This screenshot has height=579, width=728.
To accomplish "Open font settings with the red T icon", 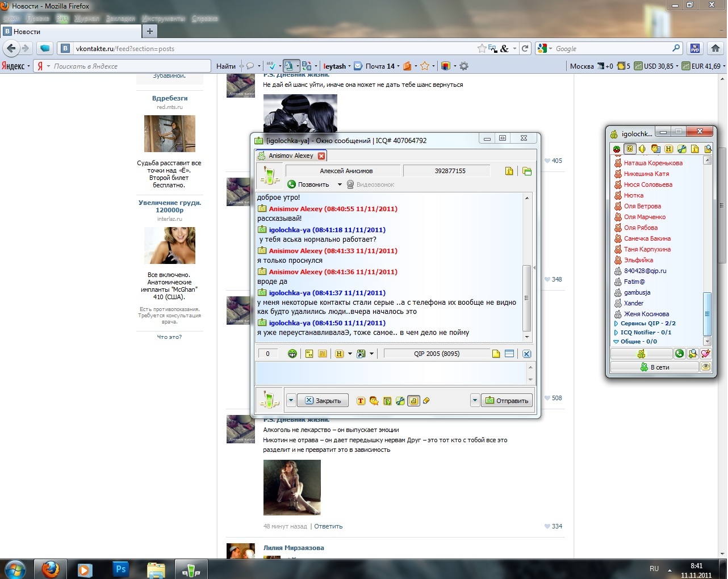I will [361, 401].
